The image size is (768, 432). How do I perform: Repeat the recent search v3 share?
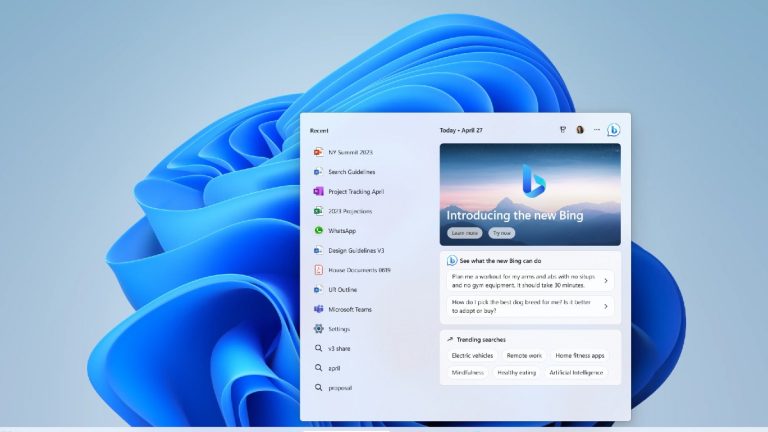(x=339, y=348)
